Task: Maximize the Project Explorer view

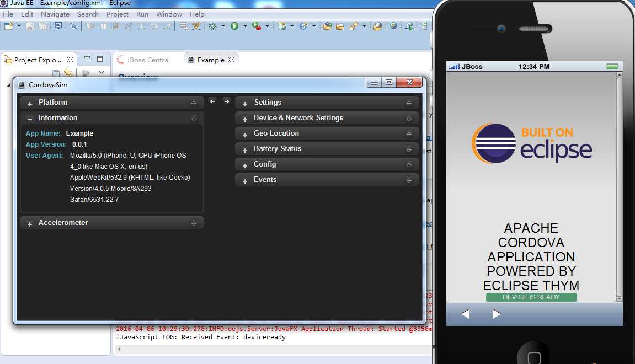Action: pyautogui.click(x=100, y=59)
